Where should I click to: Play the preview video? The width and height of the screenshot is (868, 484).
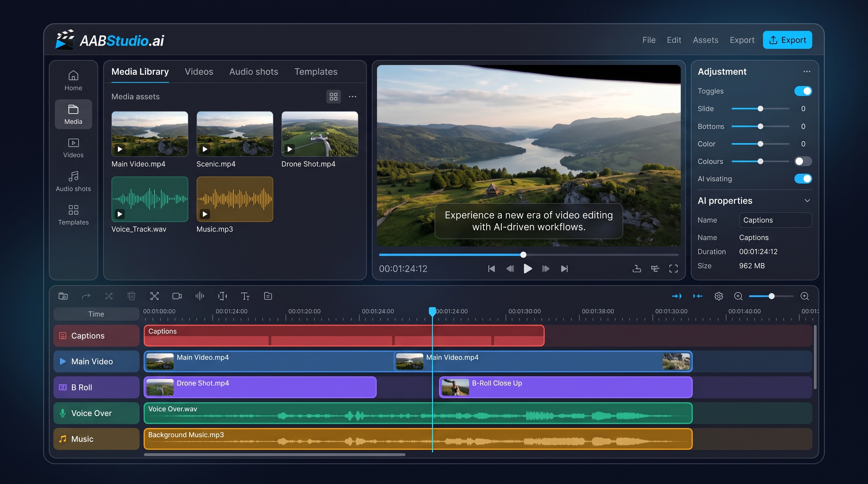528,268
